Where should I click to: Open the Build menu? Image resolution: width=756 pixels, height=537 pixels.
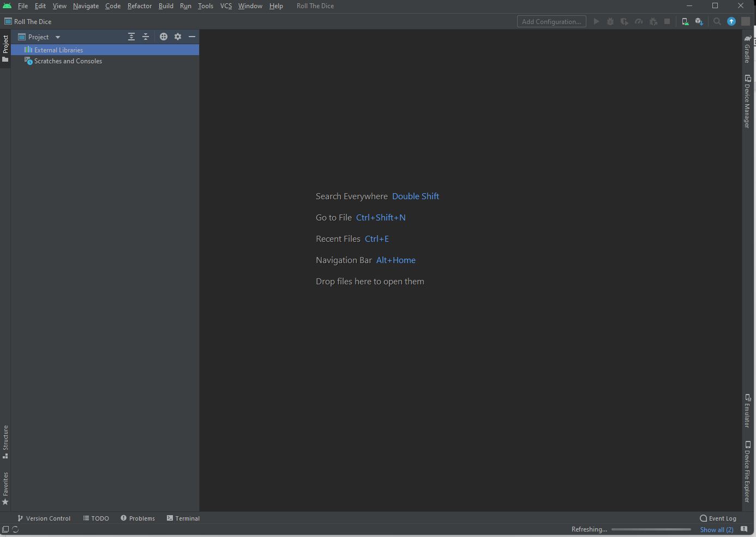pos(166,6)
